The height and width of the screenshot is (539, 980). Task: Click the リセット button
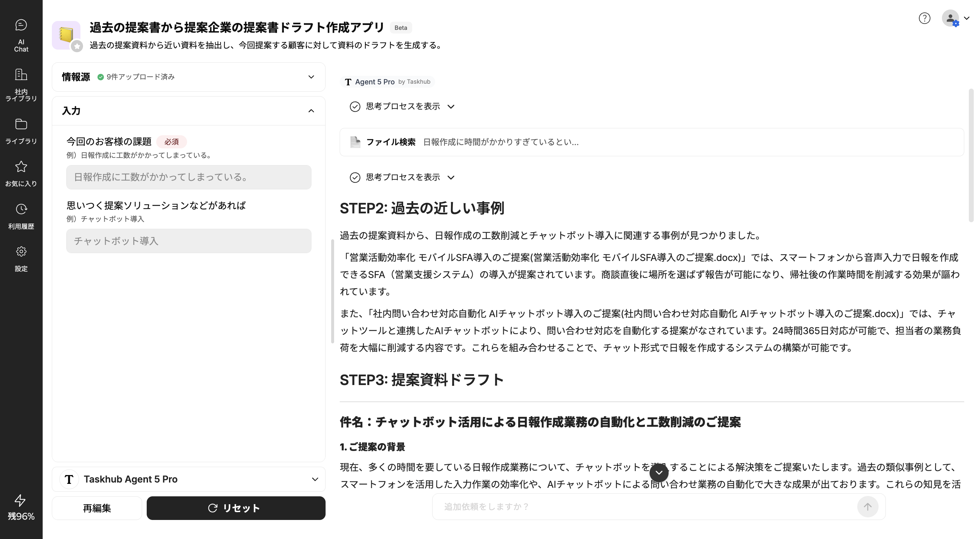236,508
